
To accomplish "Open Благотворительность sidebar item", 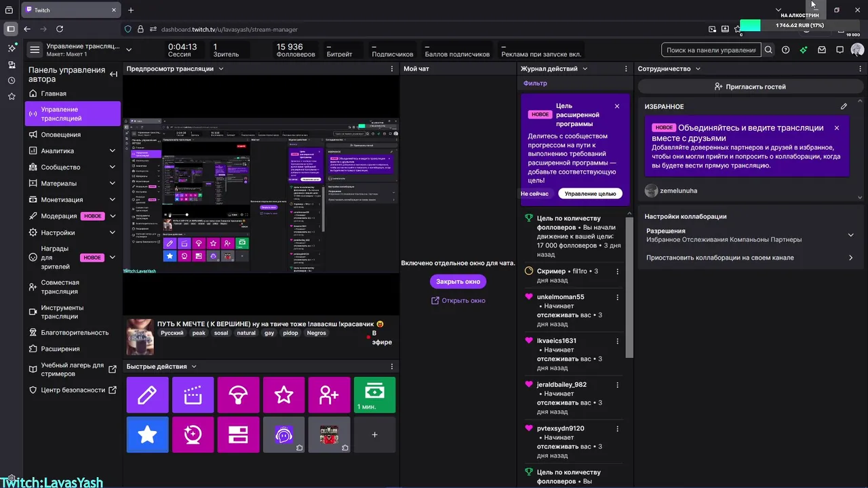I will (x=73, y=333).
